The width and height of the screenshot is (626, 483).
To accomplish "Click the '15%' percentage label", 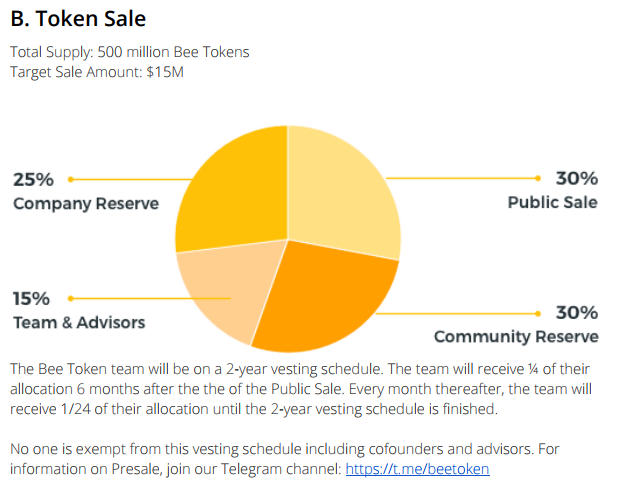I will (x=31, y=299).
